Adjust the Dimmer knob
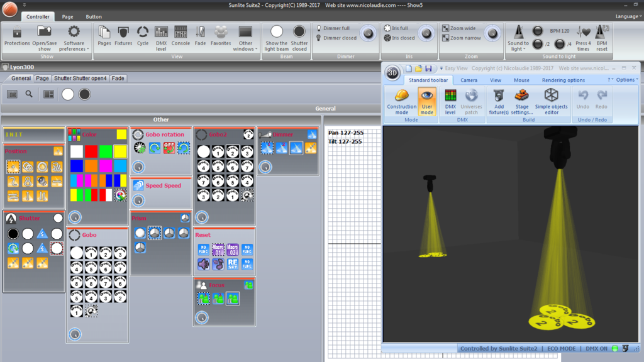 [x=368, y=34]
